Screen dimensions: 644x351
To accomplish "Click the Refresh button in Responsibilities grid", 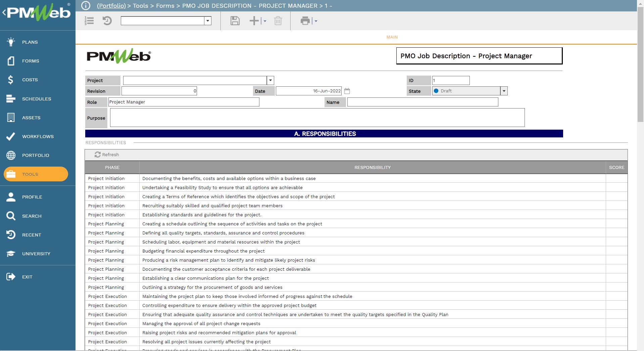I will [107, 155].
